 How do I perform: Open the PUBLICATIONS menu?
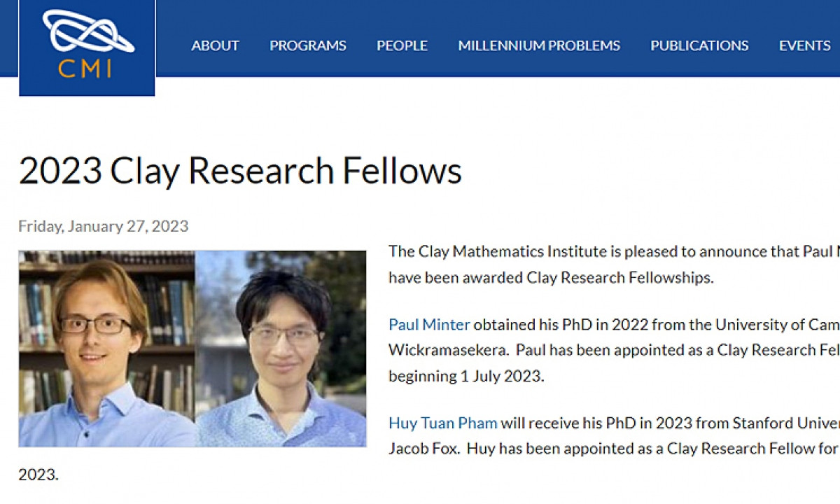699,45
